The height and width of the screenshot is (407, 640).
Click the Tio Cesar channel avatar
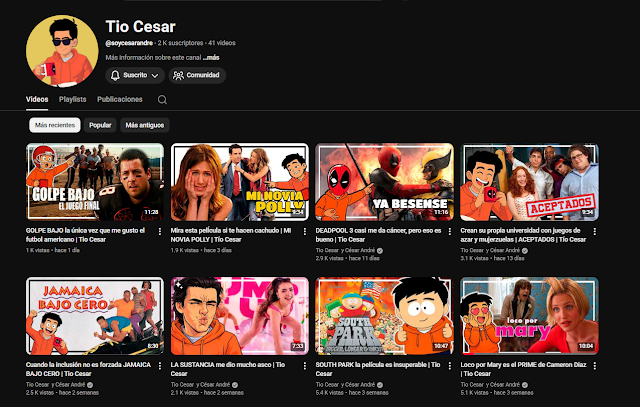pyautogui.click(x=62, y=51)
